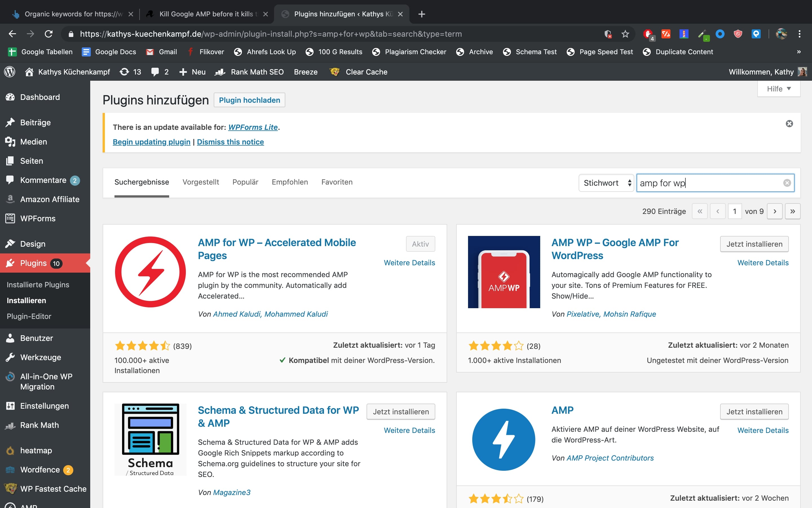Open the comments bubble in admin bar
This screenshot has height=508, width=812.
click(160, 72)
